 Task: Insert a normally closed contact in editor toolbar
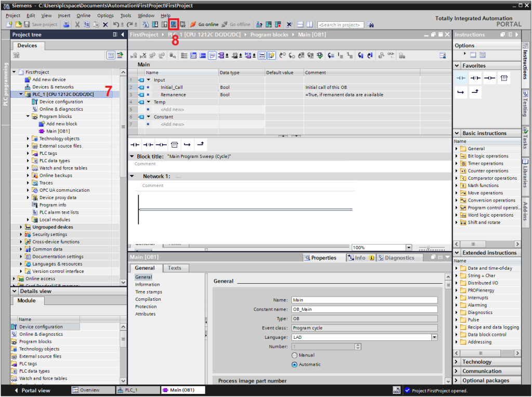(x=148, y=145)
